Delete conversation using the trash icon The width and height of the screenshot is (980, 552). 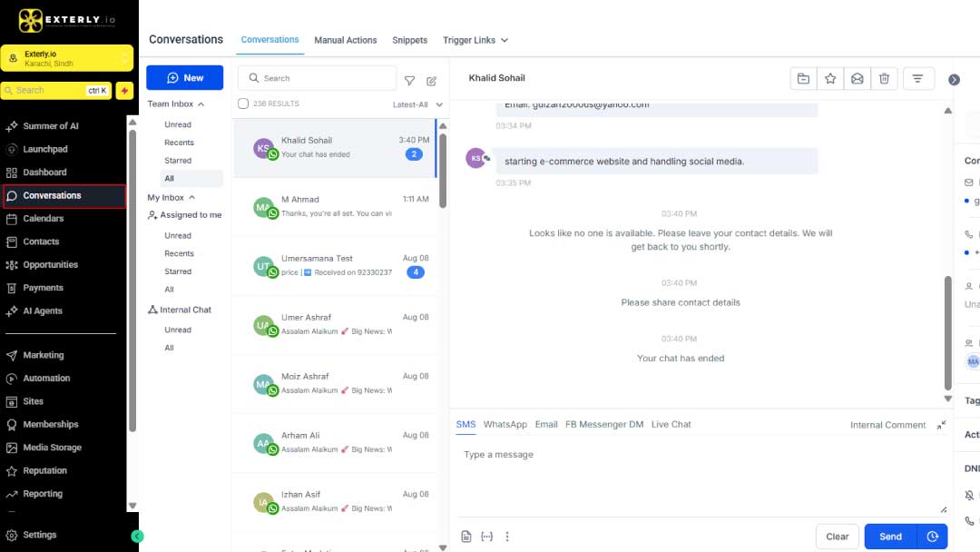pos(884,79)
